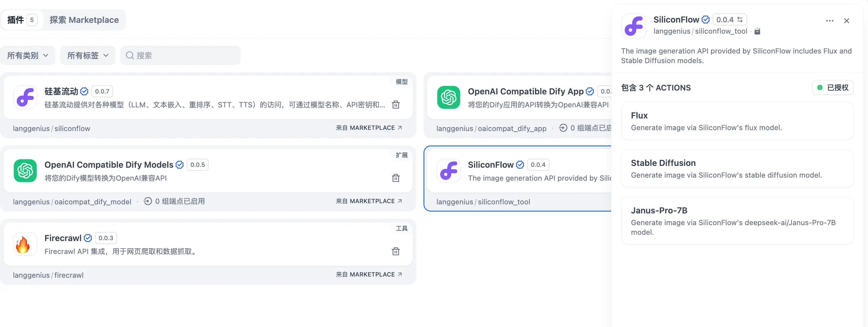
Task: Click the Firecrawl plugin title
Action: pyautogui.click(x=63, y=238)
